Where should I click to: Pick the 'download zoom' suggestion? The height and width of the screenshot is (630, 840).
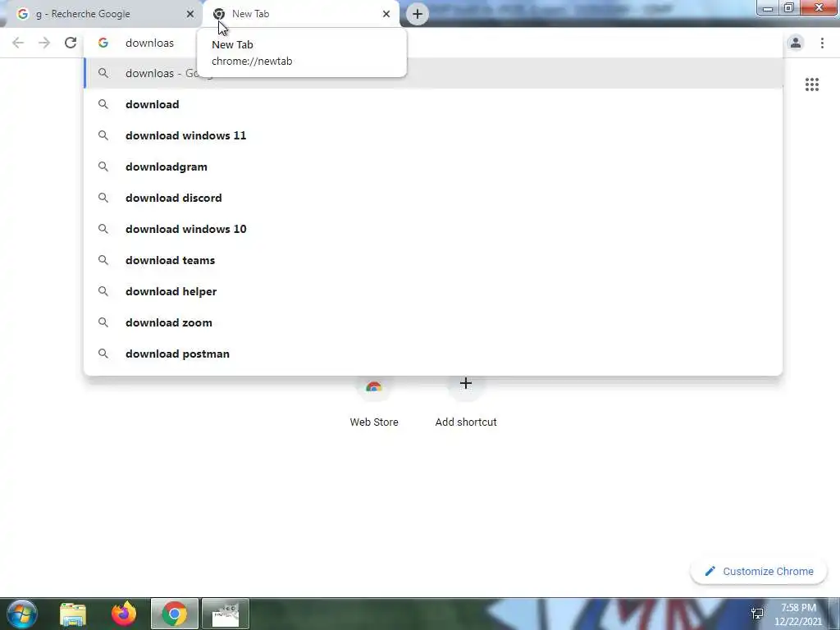(433, 322)
